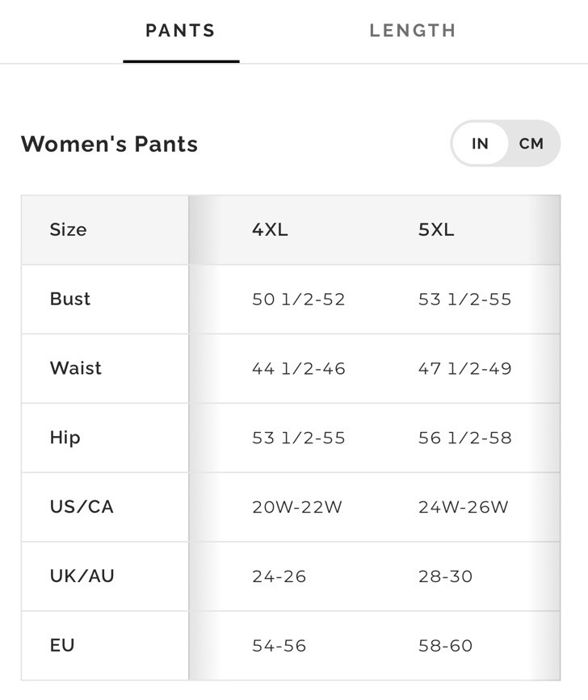The width and height of the screenshot is (588, 700).
Task: Select the 4XL hip value 53 1/2-55
Action: tap(299, 438)
